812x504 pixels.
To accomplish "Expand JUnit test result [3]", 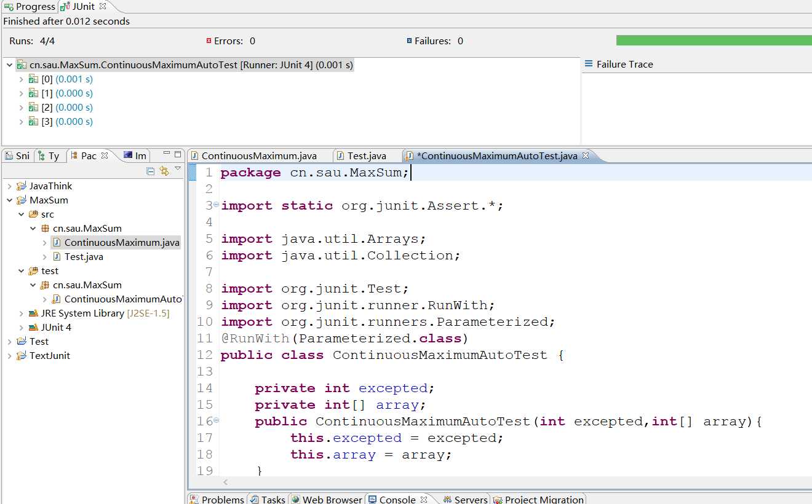I will (x=22, y=121).
